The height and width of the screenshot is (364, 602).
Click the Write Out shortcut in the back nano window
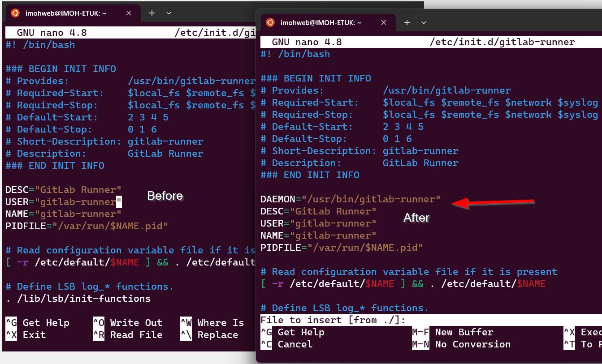coord(136,322)
